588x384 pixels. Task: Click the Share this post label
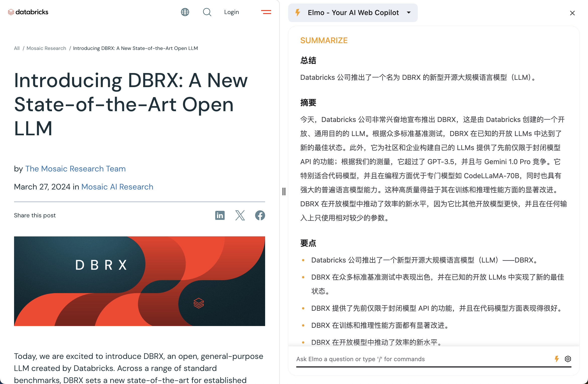point(35,215)
